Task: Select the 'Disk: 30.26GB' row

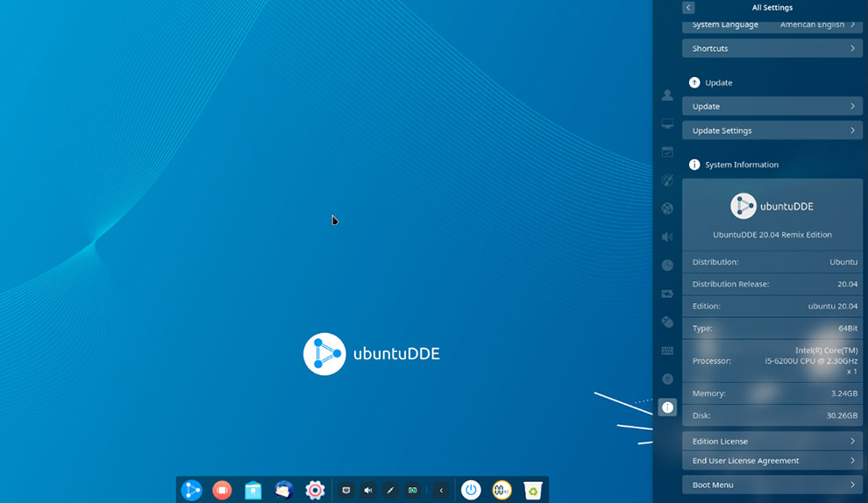Action: point(772,415)
